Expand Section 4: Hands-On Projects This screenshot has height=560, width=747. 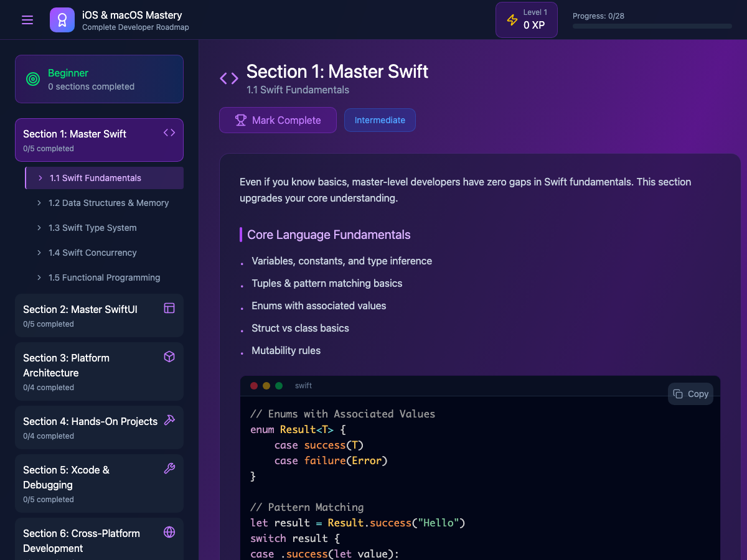point(99,427)
